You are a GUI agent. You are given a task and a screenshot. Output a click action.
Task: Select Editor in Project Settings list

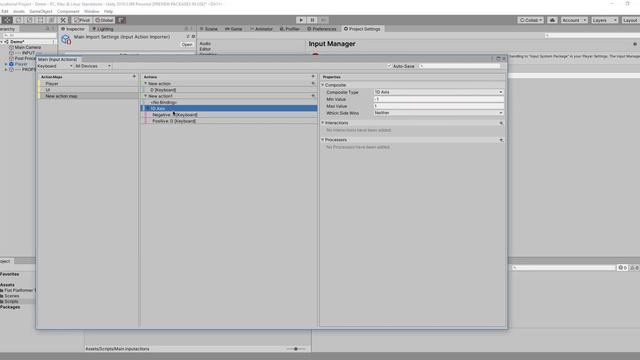click(205, 49)
